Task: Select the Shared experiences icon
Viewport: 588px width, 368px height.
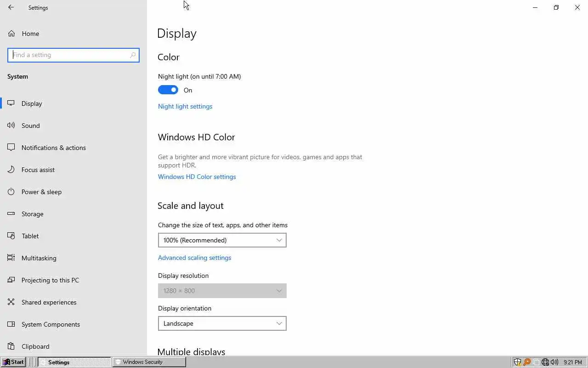Action: tap(11, 302)
